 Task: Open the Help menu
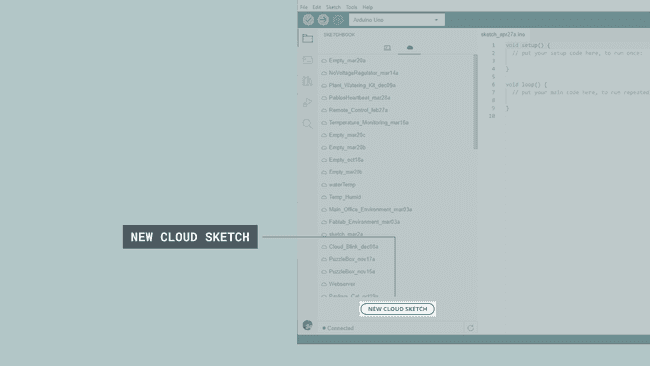tap(368, 7)
